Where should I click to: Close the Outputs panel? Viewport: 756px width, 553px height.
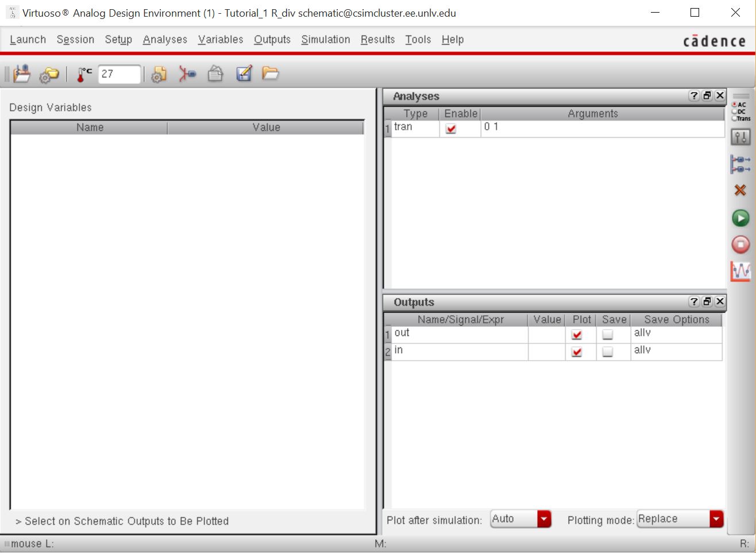coord(720,301)
